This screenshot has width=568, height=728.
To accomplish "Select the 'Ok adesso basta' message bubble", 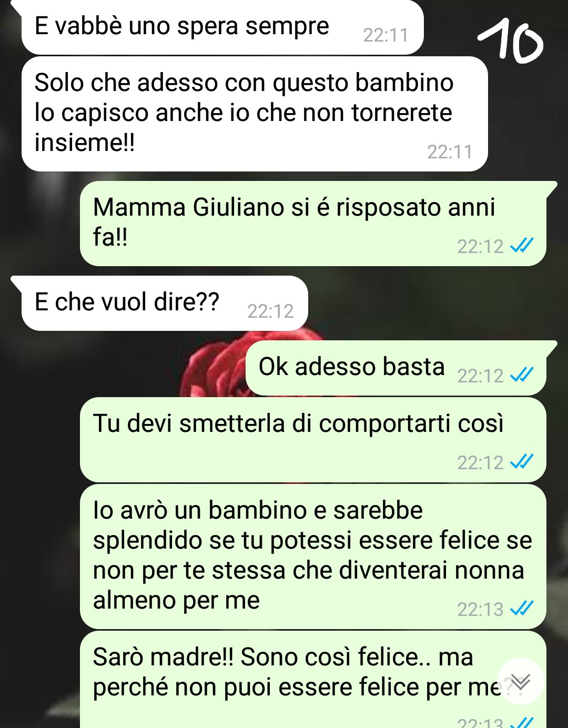I will 396,368.
